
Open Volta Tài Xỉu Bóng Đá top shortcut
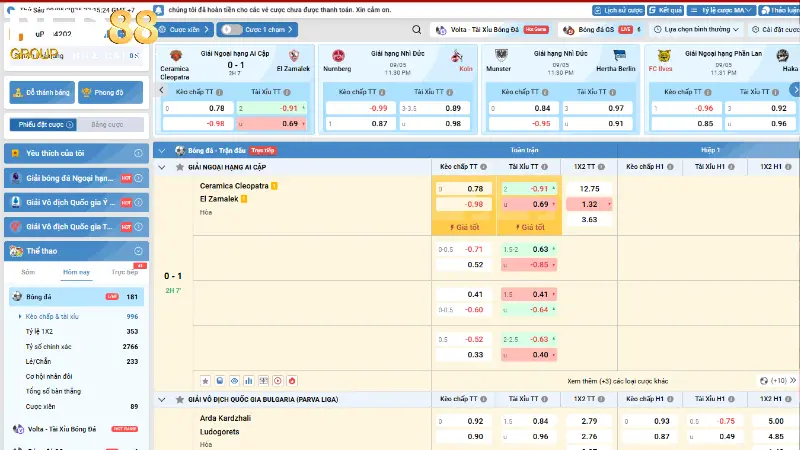(x=492, y=30)
